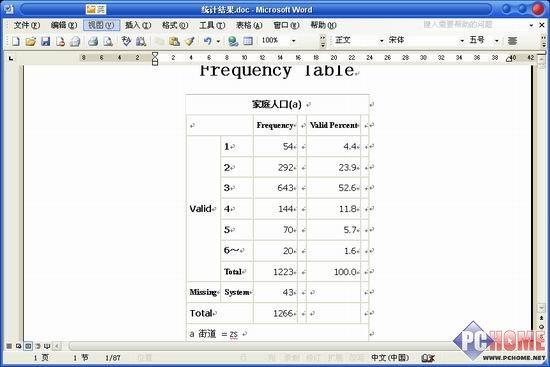
Task: Open a file with the folder icon
Action: tap(31, 41)
